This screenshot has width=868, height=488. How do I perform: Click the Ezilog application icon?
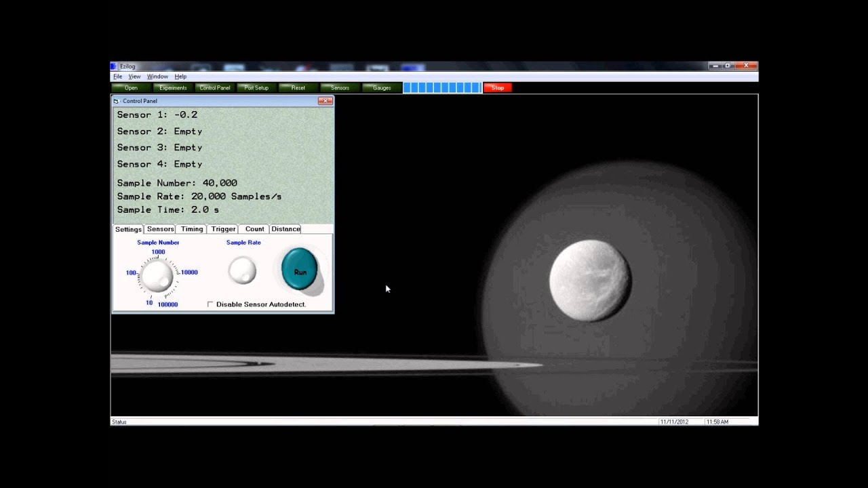114,66
